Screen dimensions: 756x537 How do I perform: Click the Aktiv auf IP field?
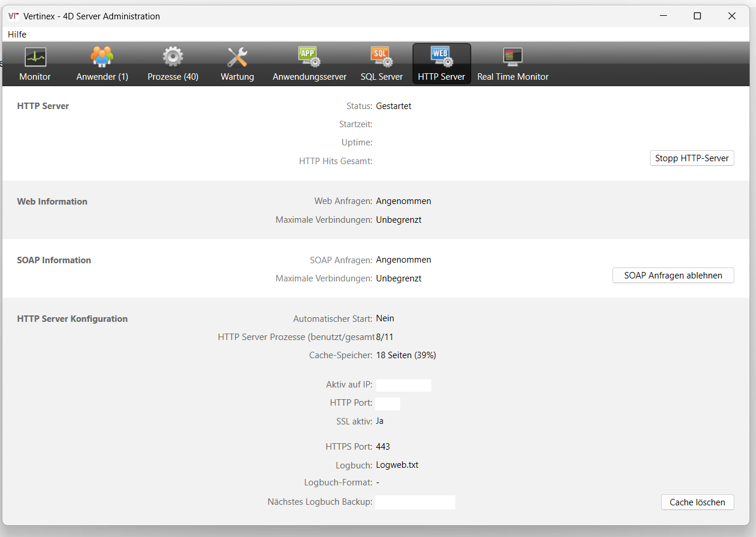click(x=403, y=385)
